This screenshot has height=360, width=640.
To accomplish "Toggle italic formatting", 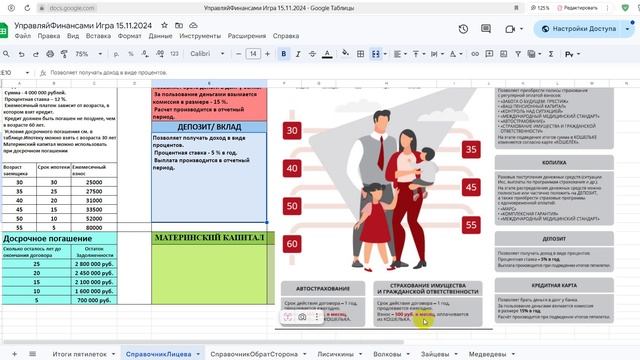I will point(298,54).
